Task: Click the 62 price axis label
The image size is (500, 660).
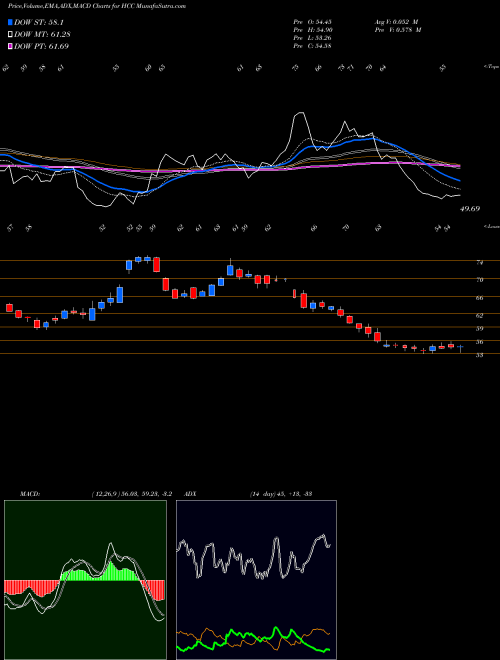Action: pos(479,315)
